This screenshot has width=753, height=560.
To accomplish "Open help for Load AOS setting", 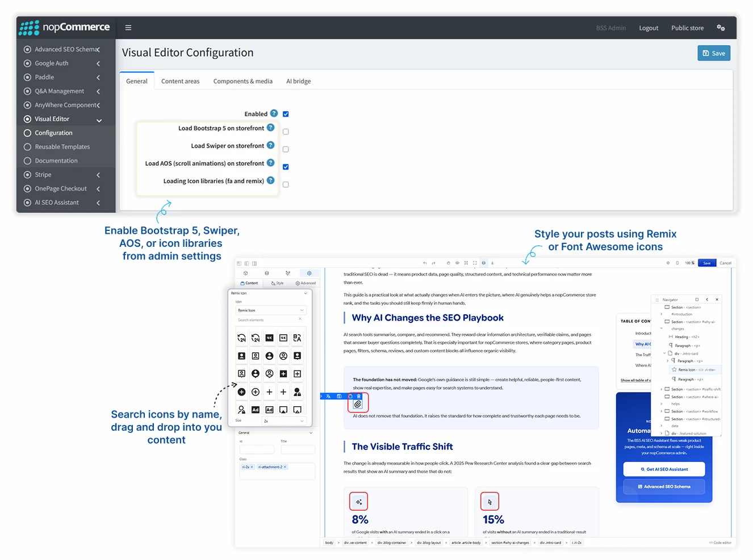I will (271, 163).
